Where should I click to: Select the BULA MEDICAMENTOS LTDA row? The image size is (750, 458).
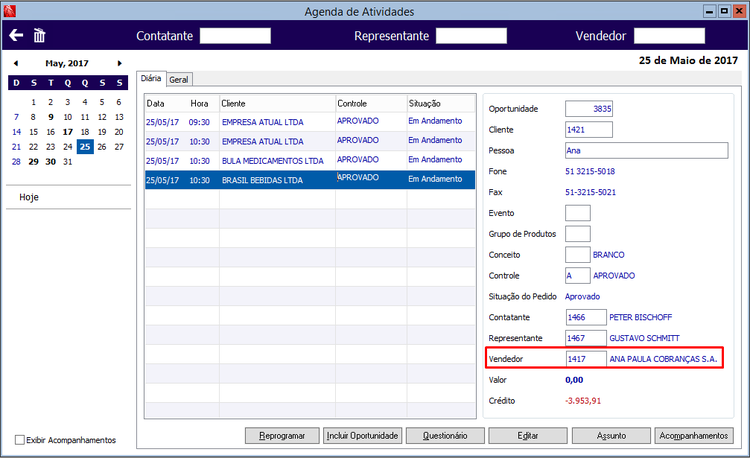tap(310, 161)
